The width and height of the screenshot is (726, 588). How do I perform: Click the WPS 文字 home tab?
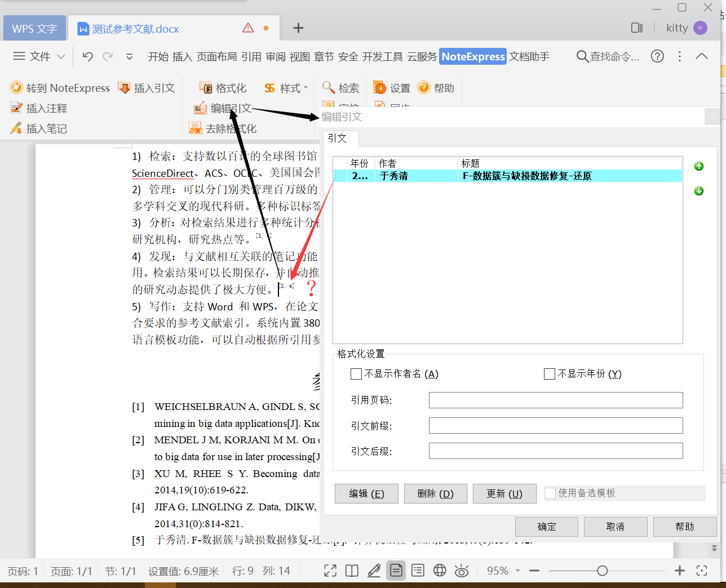coord(34,28)
